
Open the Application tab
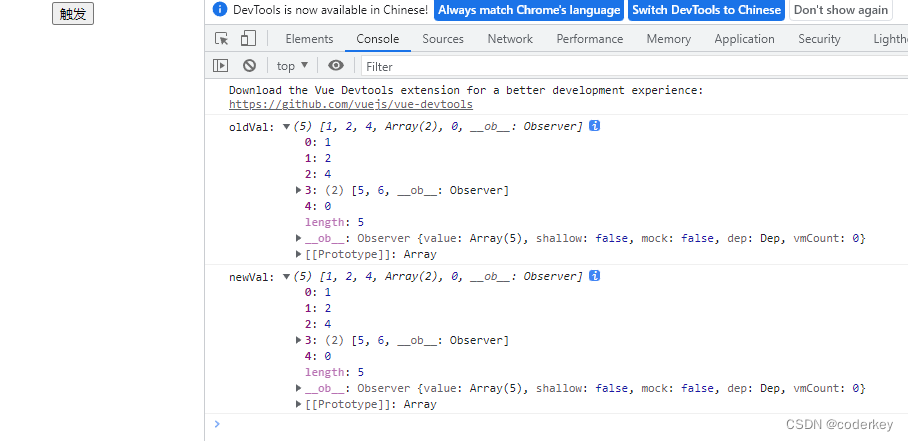pos(744,39)
